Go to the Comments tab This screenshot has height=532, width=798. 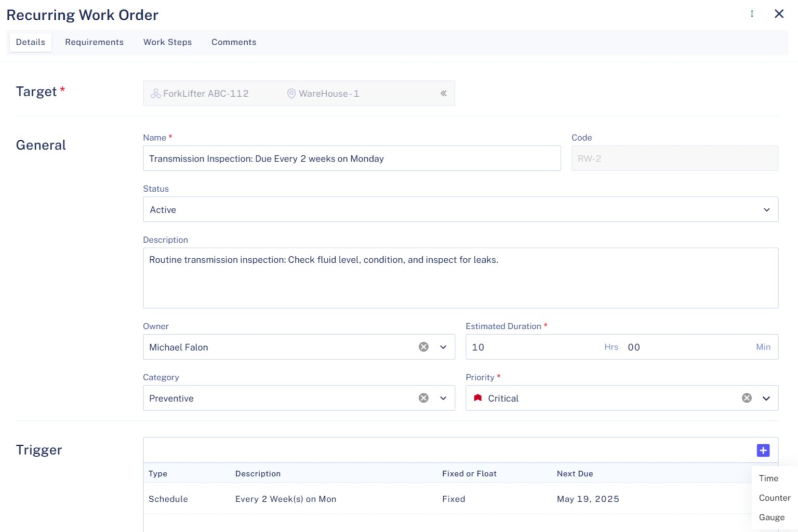pos(233,42)
